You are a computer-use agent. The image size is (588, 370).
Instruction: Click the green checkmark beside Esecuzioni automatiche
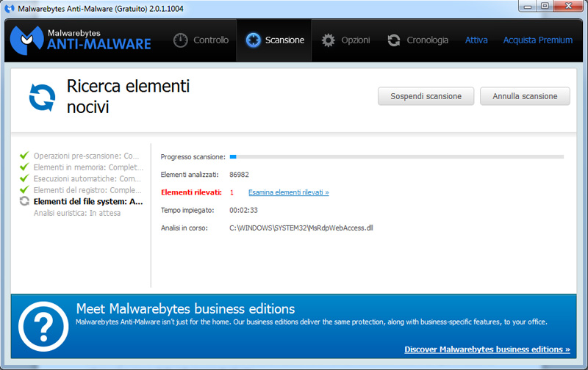[24, 178]
